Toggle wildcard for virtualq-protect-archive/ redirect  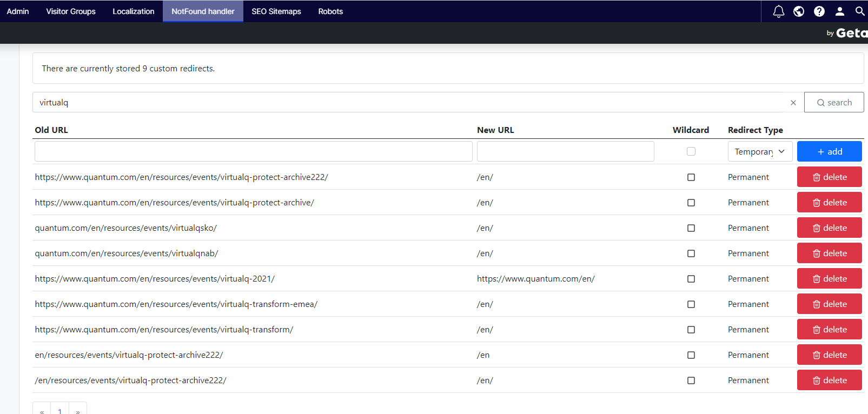[691, 203]
